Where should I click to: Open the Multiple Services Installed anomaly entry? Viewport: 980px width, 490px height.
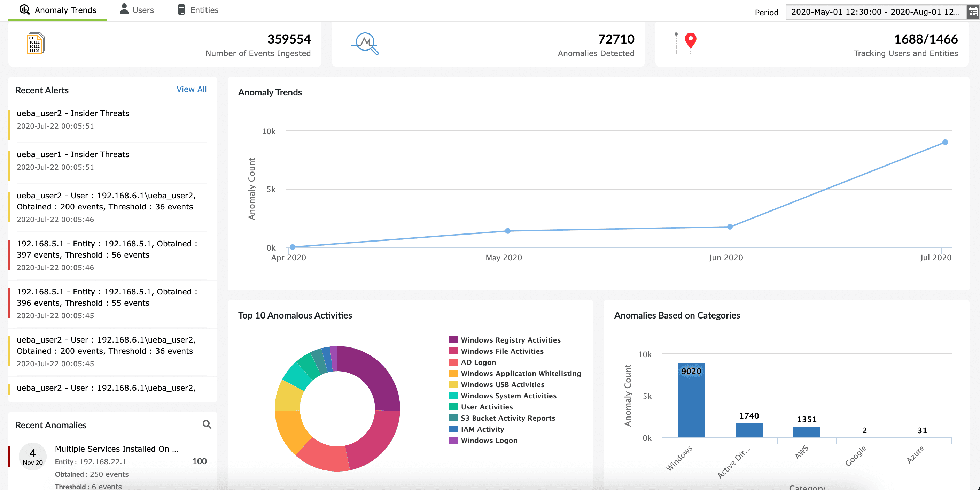coord(116,449)
